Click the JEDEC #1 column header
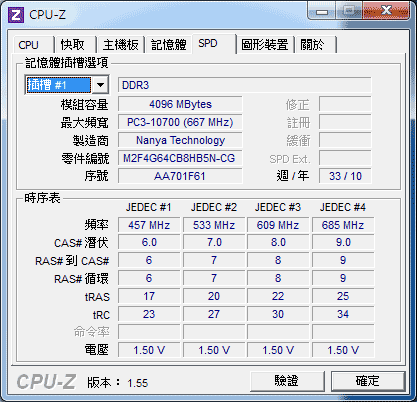Viewport: 417px width, 402px height. tap(149, 207)
